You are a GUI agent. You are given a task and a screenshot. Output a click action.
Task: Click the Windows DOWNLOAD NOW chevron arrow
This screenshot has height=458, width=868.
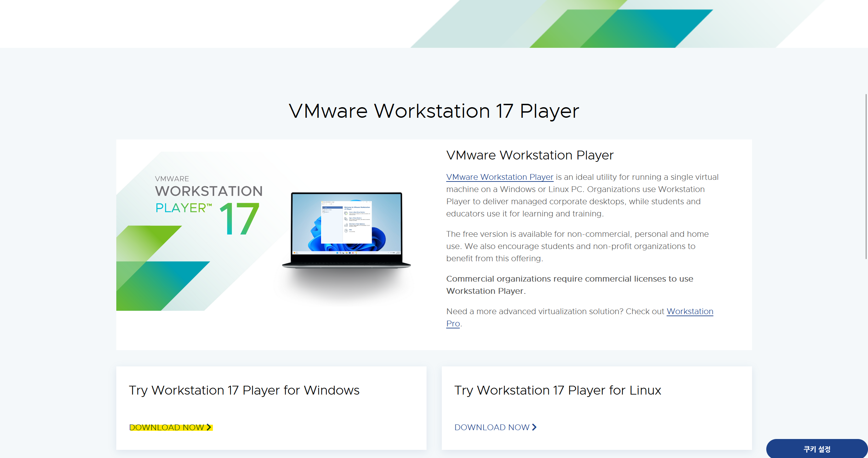tap(209, 427)
